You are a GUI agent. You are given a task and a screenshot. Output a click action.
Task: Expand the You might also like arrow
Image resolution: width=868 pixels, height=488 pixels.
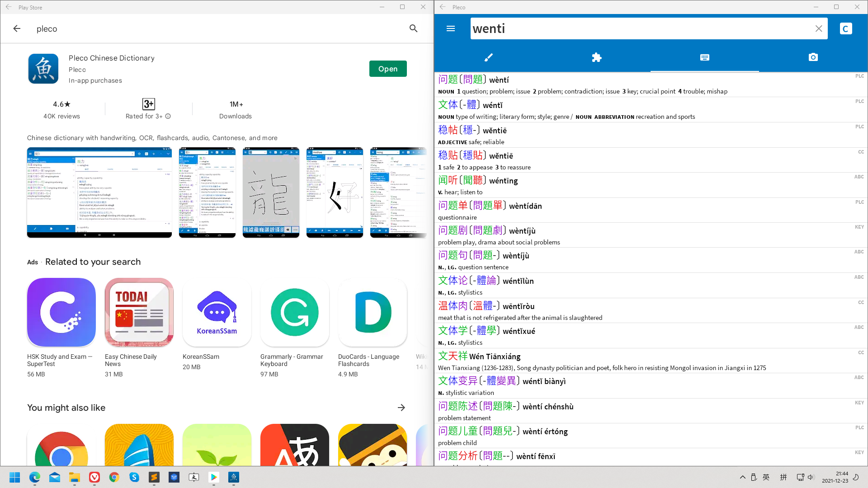(401, 408)
